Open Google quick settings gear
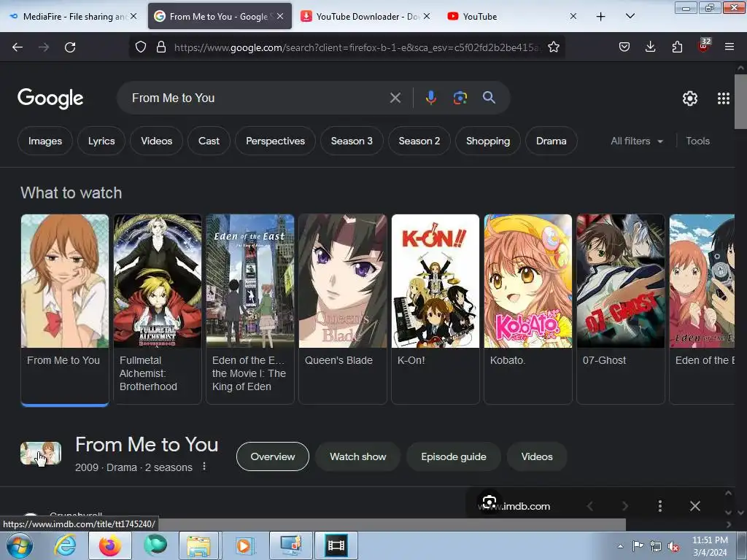 point(690,98)
